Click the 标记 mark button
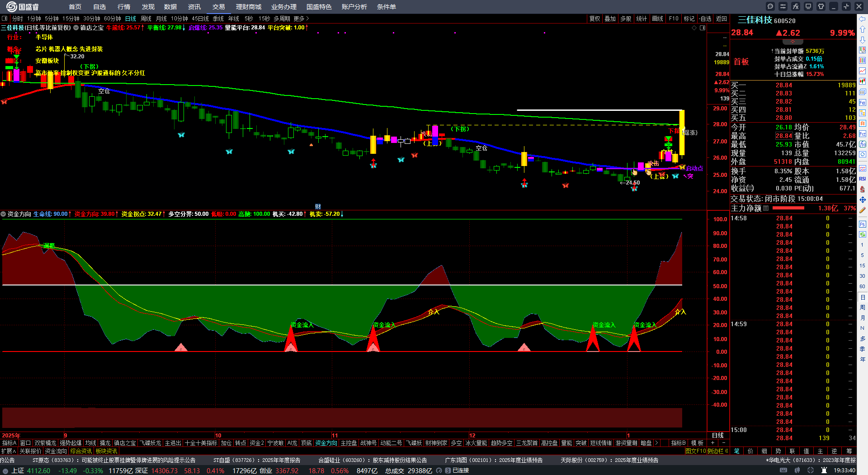 (x=689, y=19)
